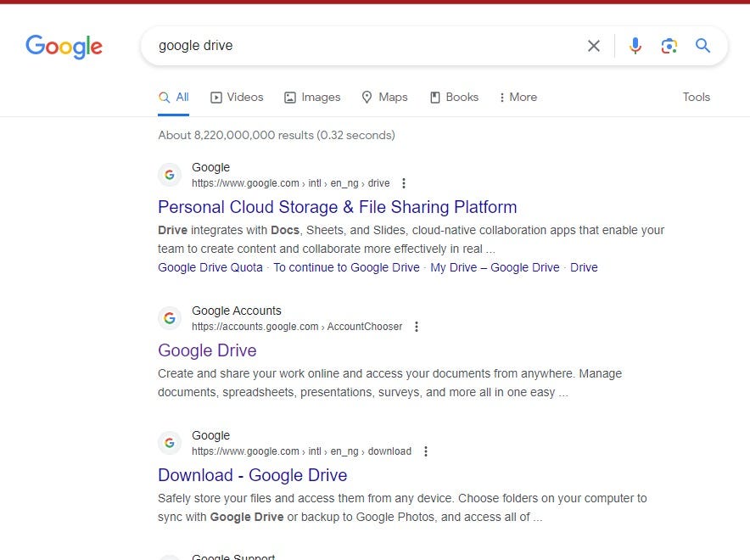Click the Google logo

pos(64,47)
